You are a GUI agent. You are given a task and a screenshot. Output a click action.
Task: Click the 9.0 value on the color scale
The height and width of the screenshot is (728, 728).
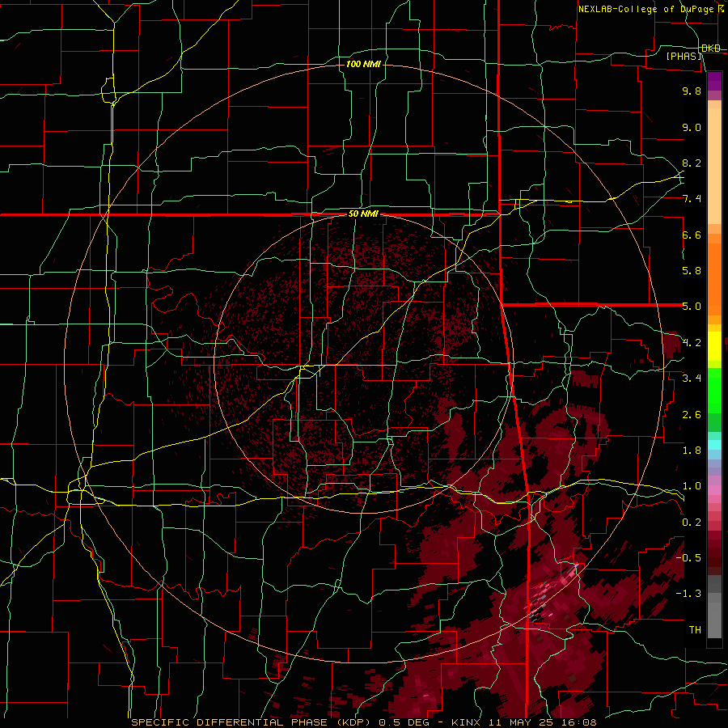692,127
